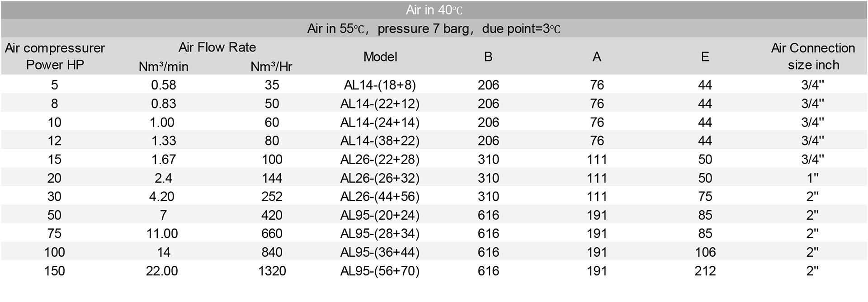Click the "Air Flow Rate" header
The width and height of the screenshot is (868, 302).
tap(217, 47)
